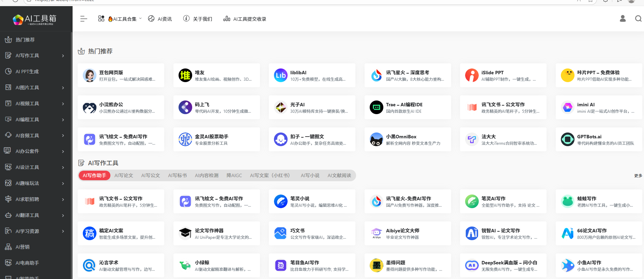Select the AI写作助手 tab
The width and height of the screenshot is (644, 279).
[94, 175]
